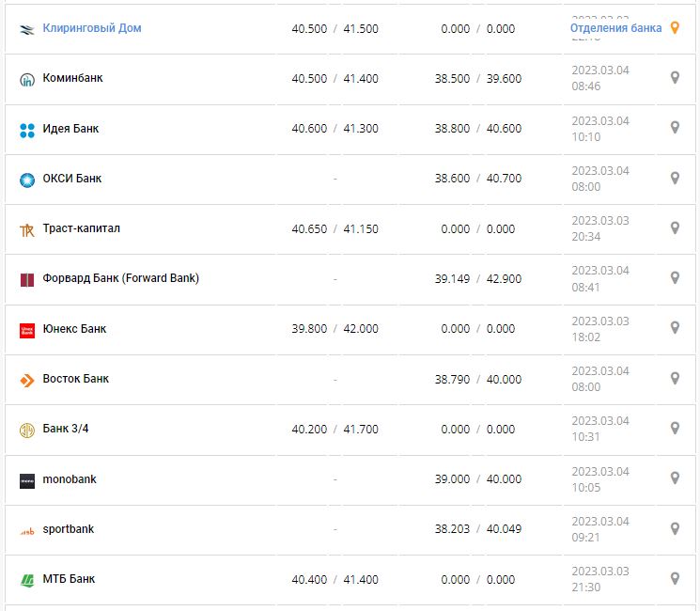Click the Траст-капитал logo icon
This screenshot has height=611, width=700.
tap(26, 229)
